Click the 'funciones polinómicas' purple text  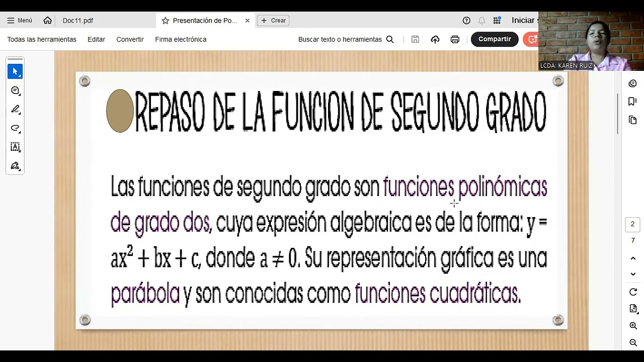465,187
